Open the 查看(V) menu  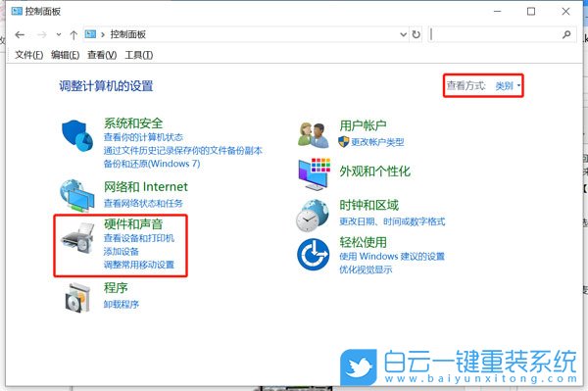point(102,55)
